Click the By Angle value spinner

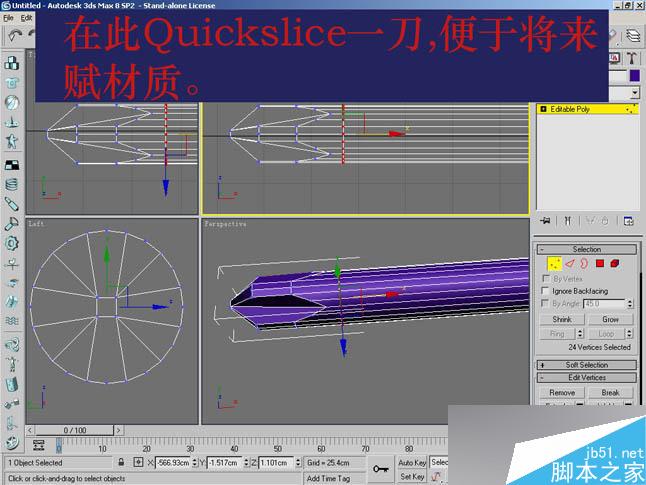(x=630, y=304)
